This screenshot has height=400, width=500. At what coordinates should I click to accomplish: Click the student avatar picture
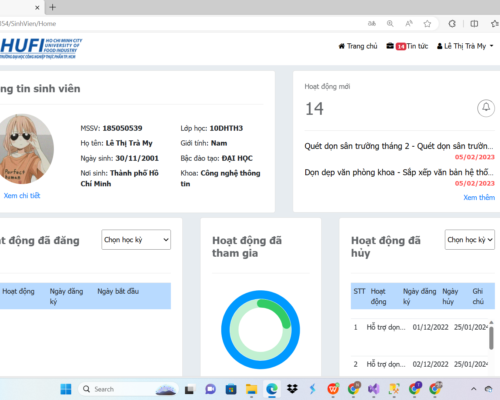click(x=25, y=149)
